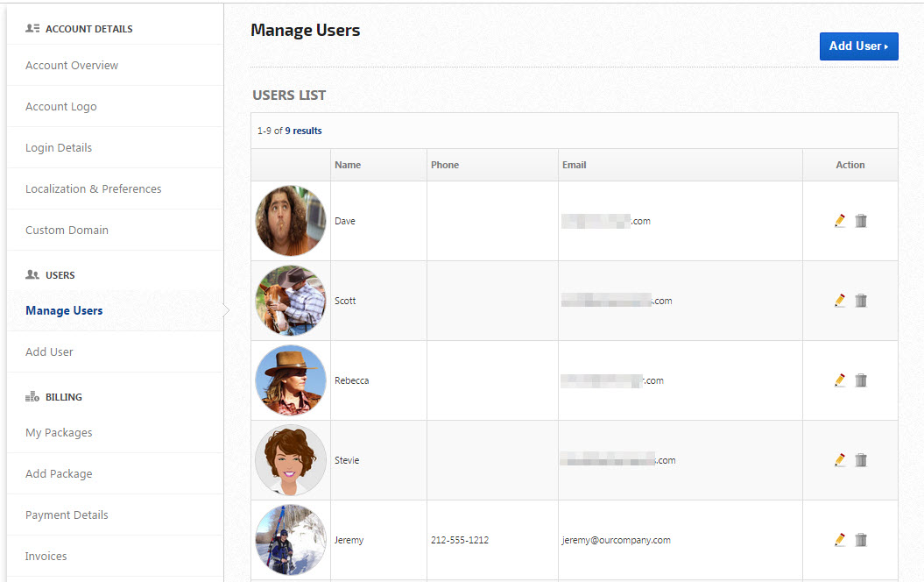The height and width of the screenshot is (582, 924).
Task: Click the blue Add User button
Action: [858, 46]
